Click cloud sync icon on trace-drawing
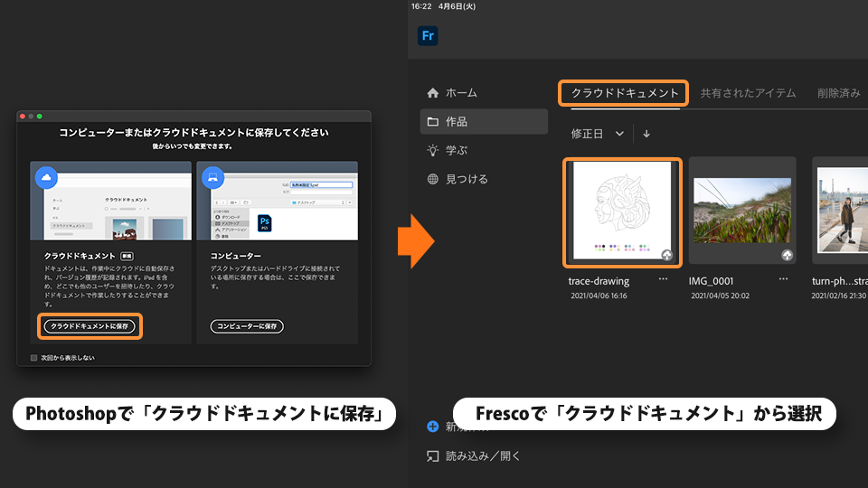Screen dimensions: 868x488 click(667, 255)
